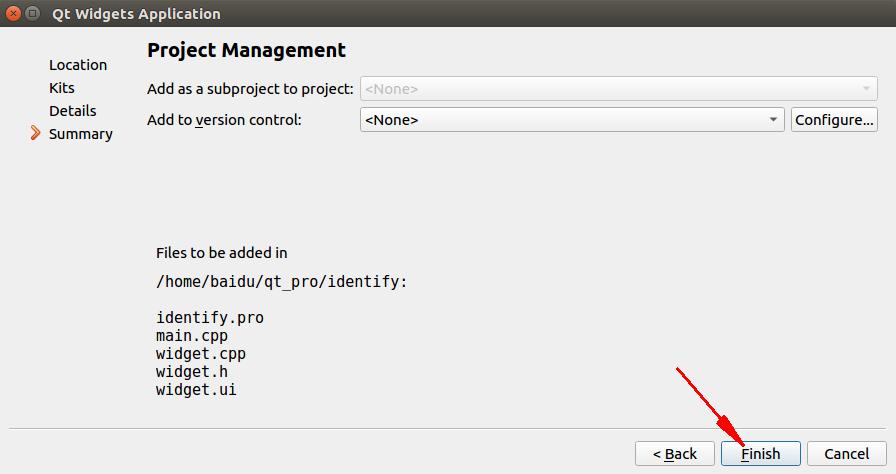Select the Location wizard step

[78, 65]
